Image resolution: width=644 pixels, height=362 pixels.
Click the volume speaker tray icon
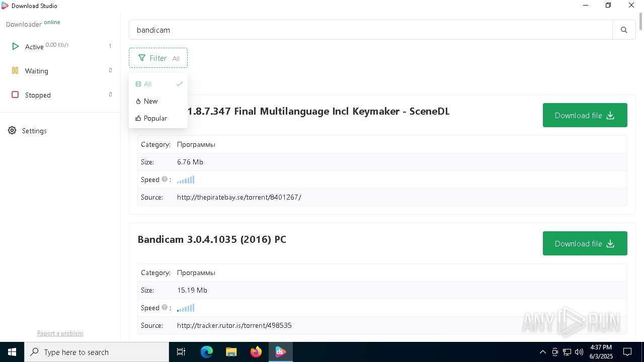pos(579,352)
